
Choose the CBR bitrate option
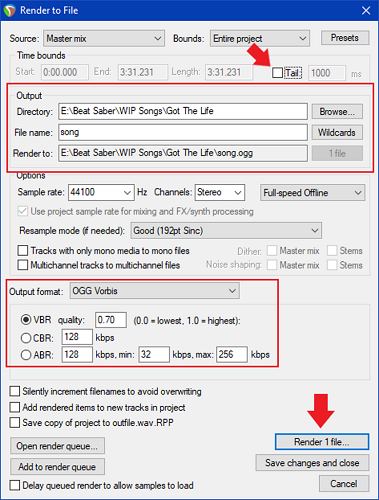pos(26,338)
